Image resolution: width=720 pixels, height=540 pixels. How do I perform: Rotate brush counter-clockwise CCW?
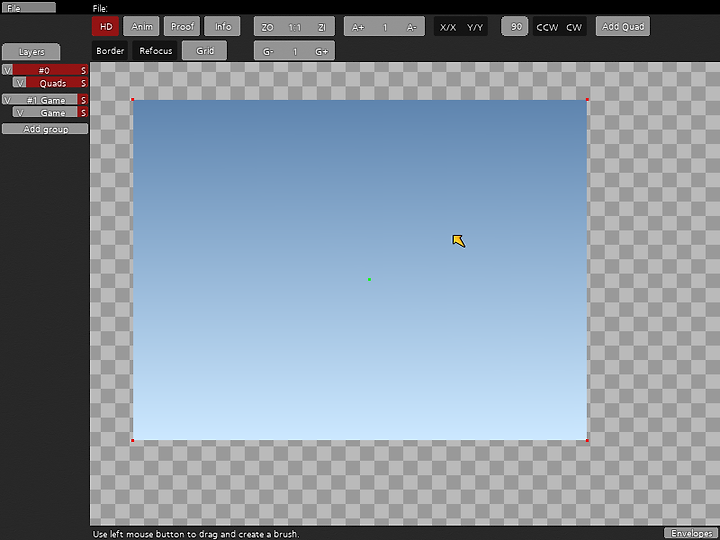(x=546, y=27)
